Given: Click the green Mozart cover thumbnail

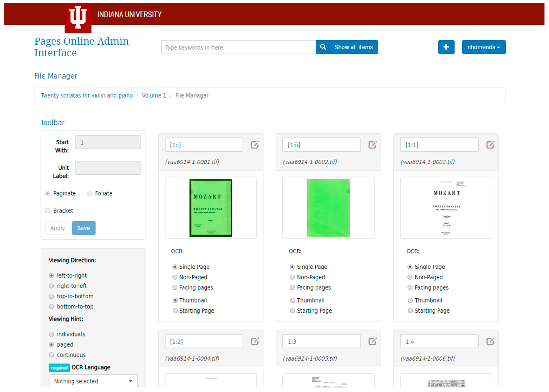Looking at the screenshot, I should (x=211, y=208).
